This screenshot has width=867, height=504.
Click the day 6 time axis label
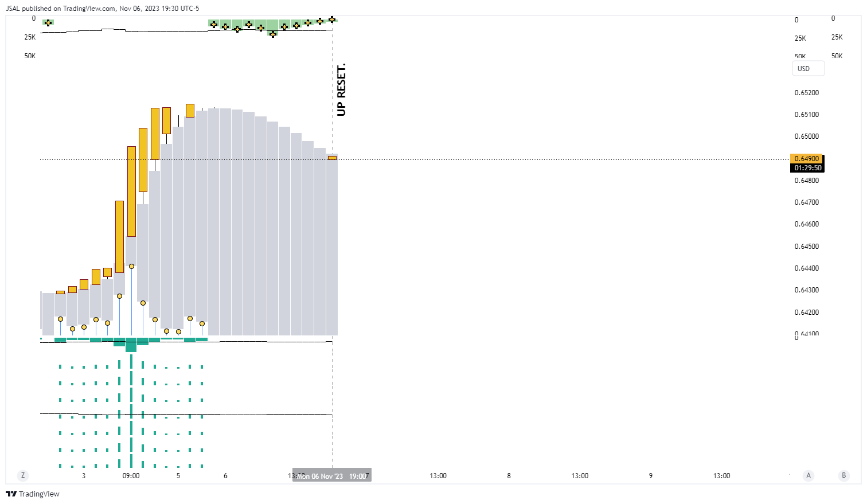coord(225,476)
